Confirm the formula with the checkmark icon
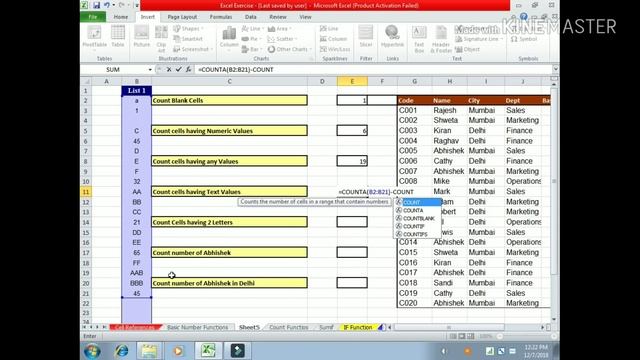The image size is (640, 360). coord(178,69)
